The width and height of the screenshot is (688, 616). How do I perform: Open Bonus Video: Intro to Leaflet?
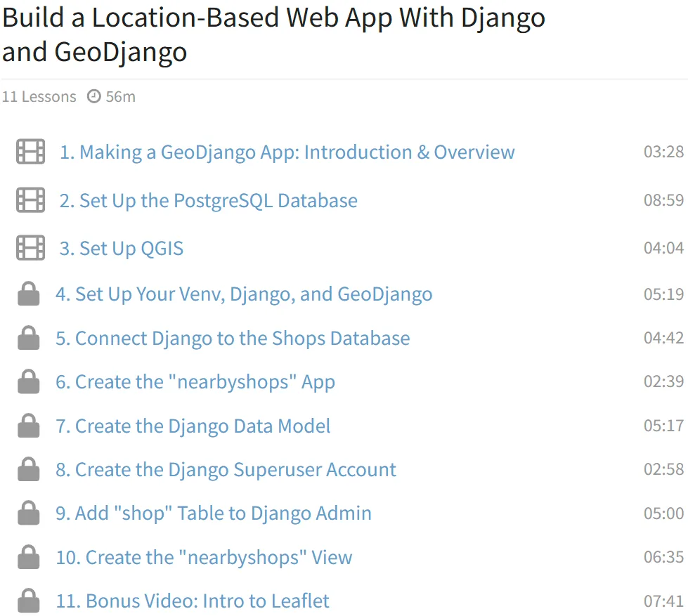[x=193, y=601]
